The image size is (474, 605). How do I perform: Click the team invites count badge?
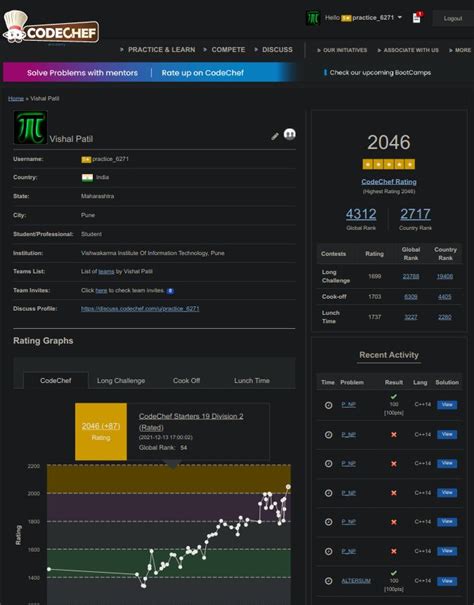point(170,291)
